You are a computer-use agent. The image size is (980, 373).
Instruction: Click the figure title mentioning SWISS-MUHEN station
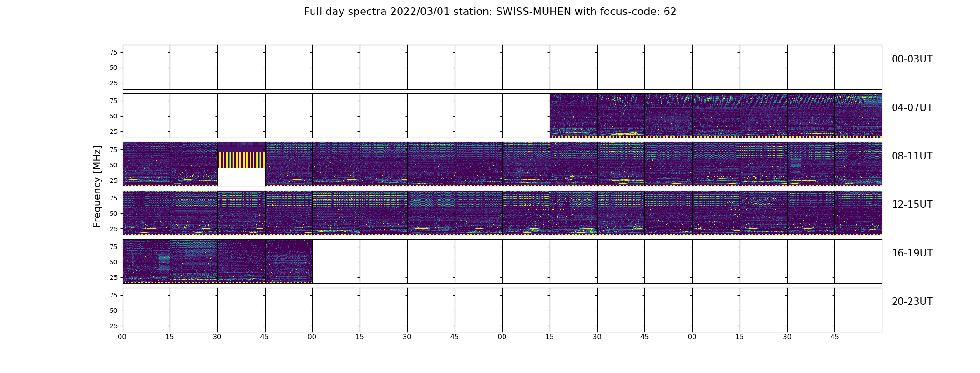click(x=490, y=12)
